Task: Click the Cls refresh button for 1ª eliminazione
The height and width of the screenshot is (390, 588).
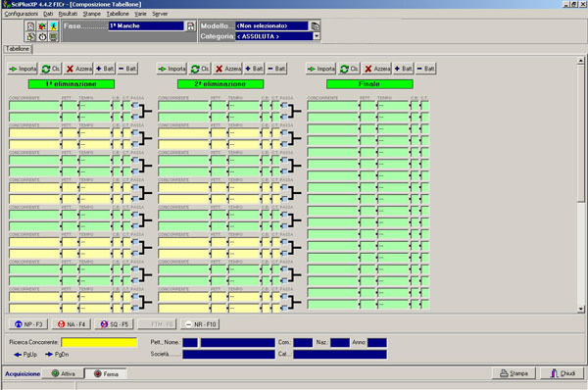Action: coord(51,69)
